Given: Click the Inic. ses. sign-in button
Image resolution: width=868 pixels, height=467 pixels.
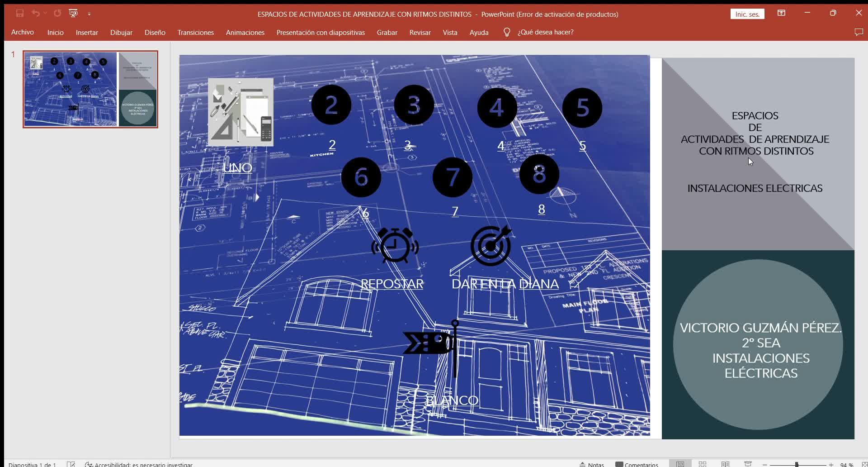Looking at the screenshot, I should point(747,14).
